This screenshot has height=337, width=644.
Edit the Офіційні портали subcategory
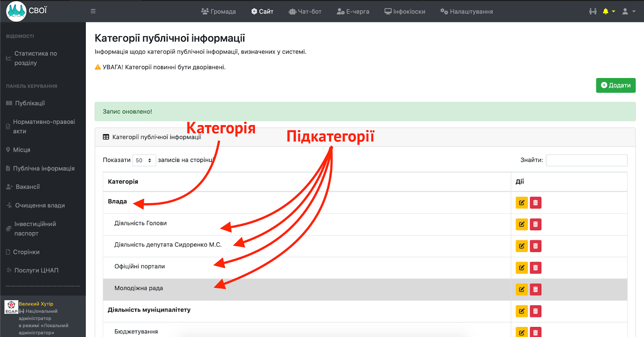(522, 268)
